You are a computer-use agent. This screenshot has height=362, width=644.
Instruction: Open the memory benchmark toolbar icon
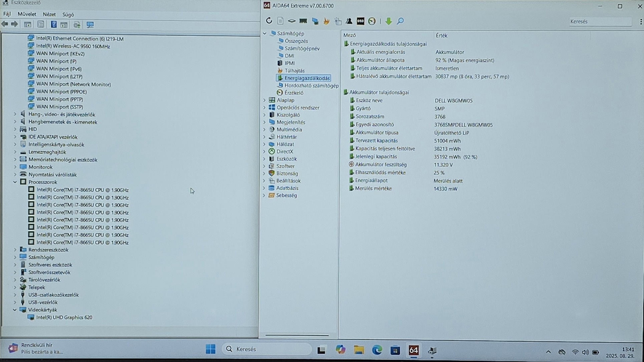pos(303,21)
